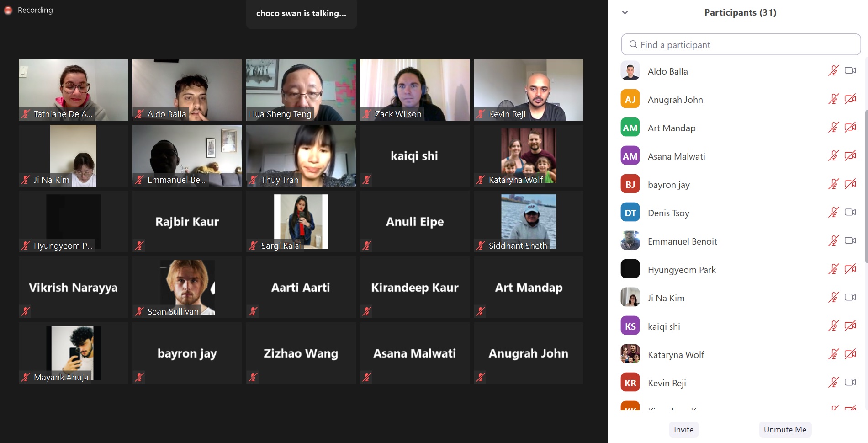The height and width of the screenshot is (443, 868).
Task: Click the crossed-out camera icon for kaiqi shi
Action: pyautogui.click(x=850, y=326)
